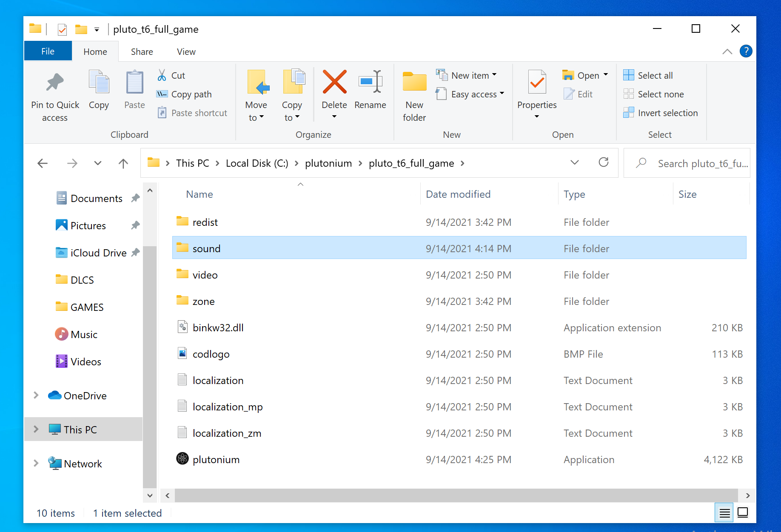This screenshot has height=532, width=781.
Task: Select the Home ribbon tab
Action: 95,51
